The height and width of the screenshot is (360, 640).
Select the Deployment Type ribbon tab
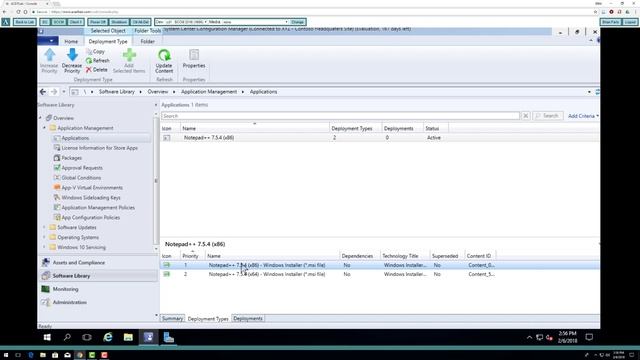pyautogui.click(x=108, y=41)
